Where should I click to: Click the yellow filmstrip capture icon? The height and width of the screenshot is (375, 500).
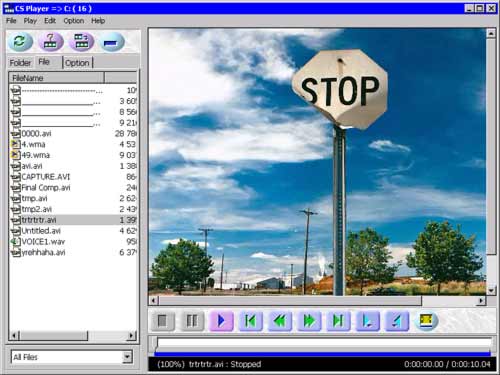pos(426,321)
